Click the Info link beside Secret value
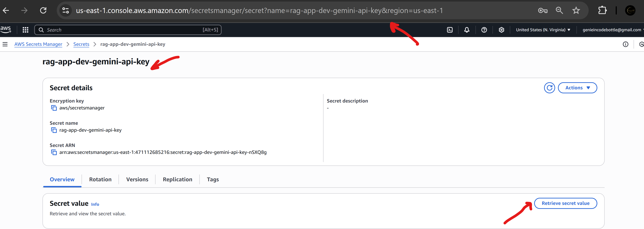 tap(95, 205)
